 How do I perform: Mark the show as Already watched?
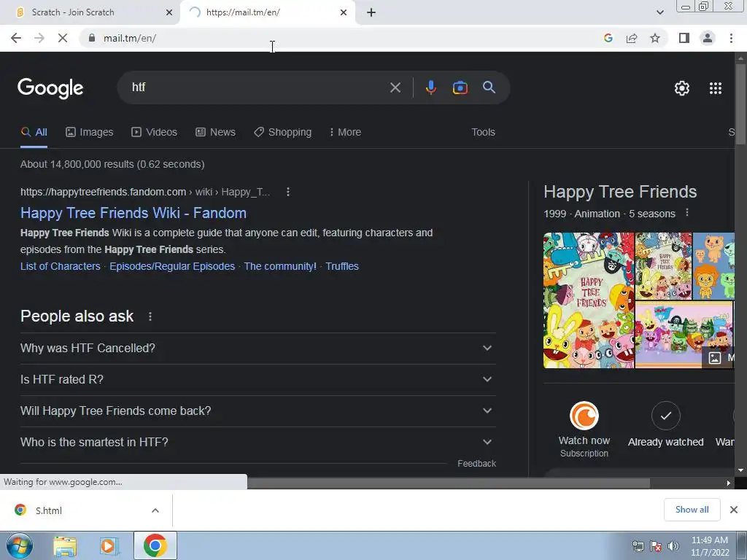point(665,416)
